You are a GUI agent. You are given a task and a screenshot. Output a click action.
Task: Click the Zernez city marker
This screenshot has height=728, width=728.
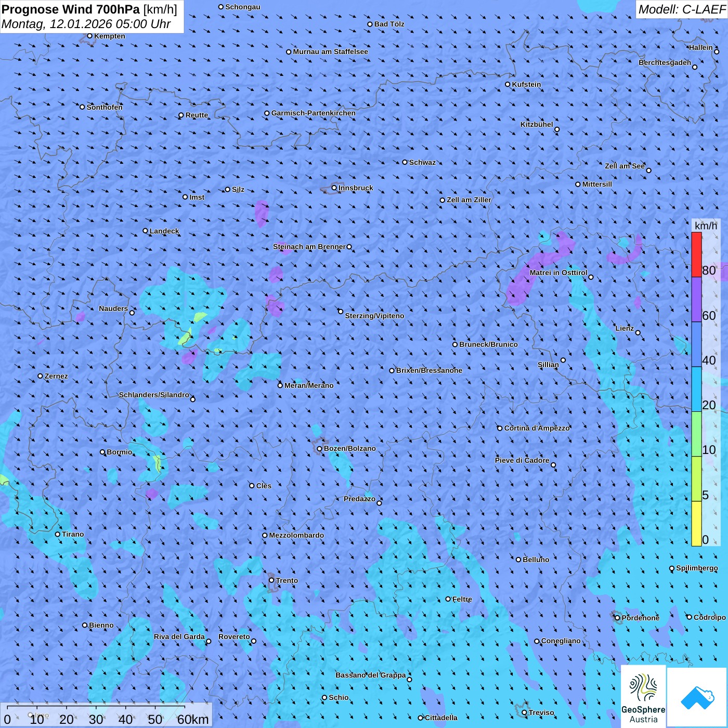(40, 376)
